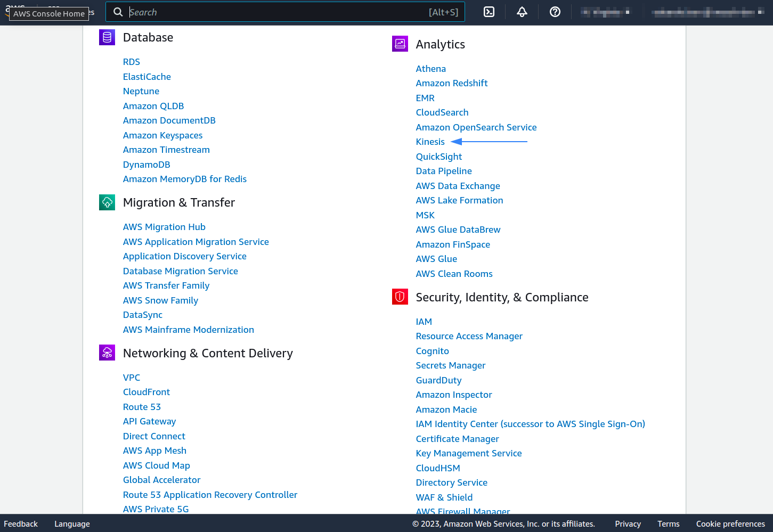Open the notifications bell
773x532 pixels.
pyautogui.click(x=522, y=12)
